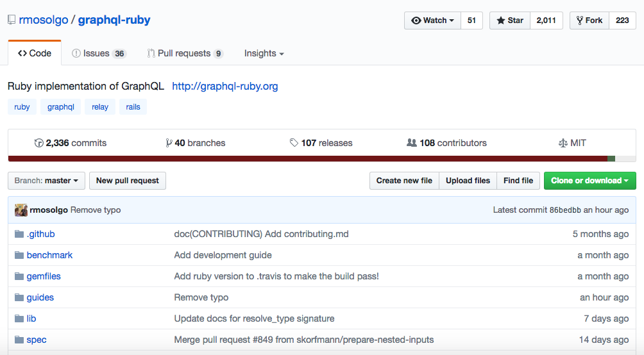Click the MIT license scale icon
The width and height of the screenshot is (644, 355).
click(563, 144)
